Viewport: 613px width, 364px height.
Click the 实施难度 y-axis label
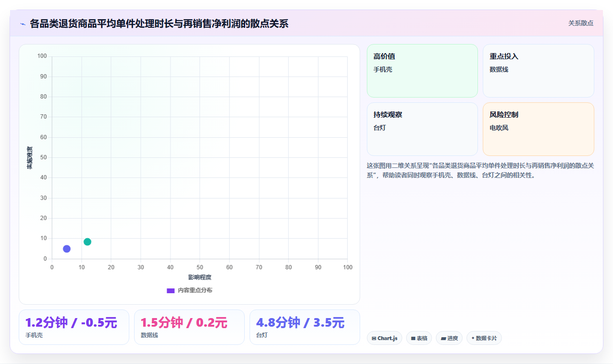click(x=30, y=158)
